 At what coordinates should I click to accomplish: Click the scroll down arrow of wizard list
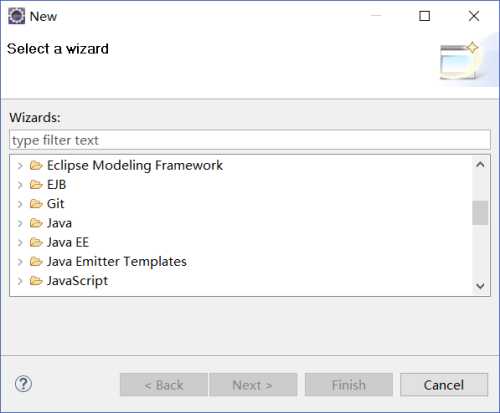point(480,286)
